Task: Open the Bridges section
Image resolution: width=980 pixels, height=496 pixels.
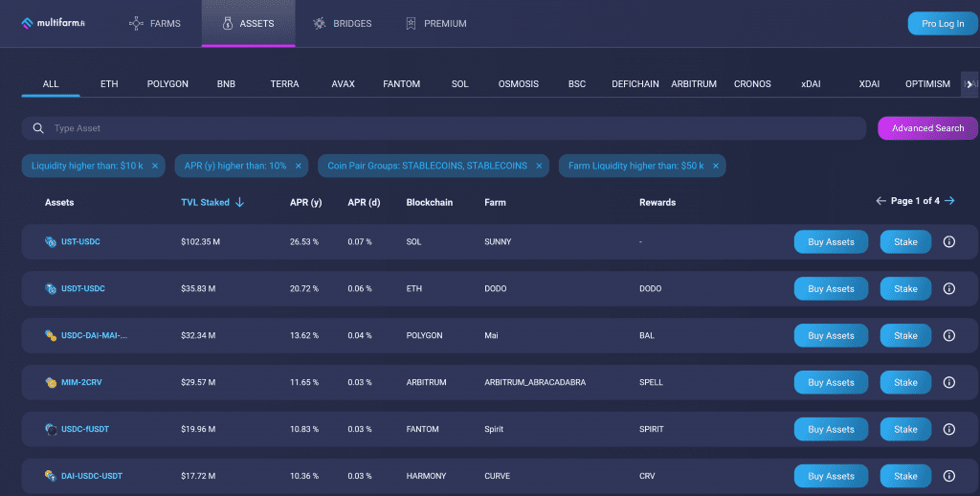Action: pos(343,23)
